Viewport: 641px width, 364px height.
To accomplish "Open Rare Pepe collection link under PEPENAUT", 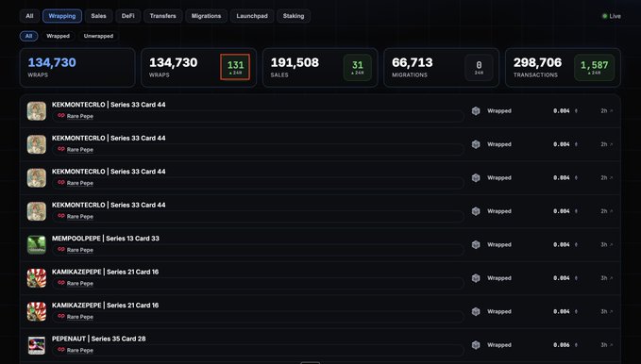I will click(x=79, y=350).
